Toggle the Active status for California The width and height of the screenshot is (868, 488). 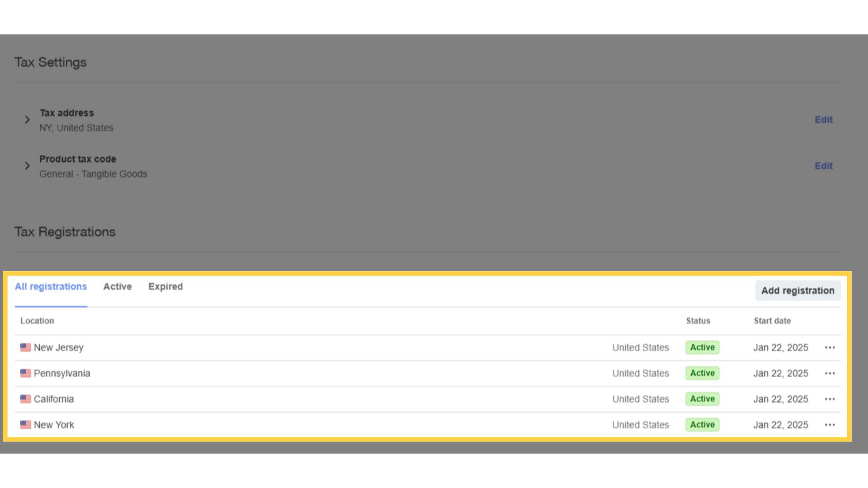(702, 399)
